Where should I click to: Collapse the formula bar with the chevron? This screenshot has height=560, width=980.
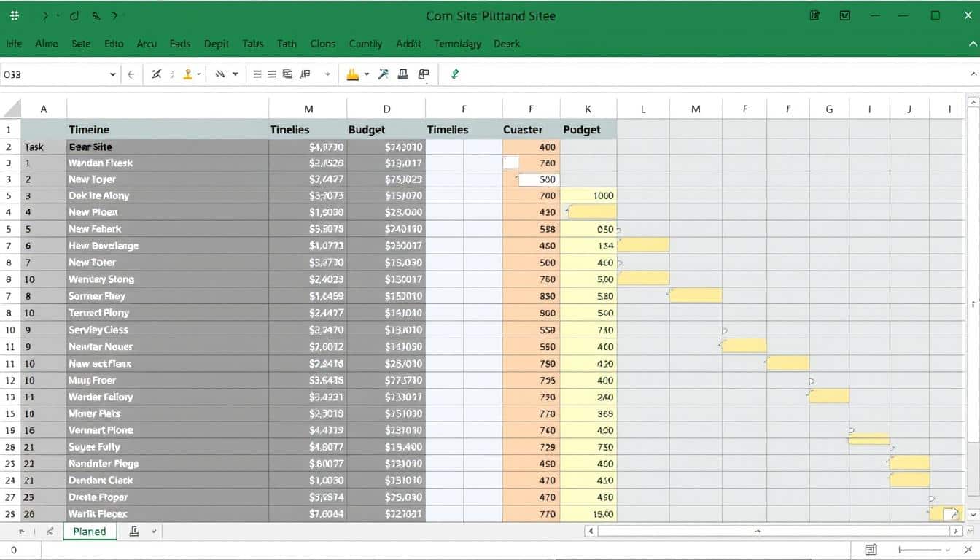pyautogui.click(x=973, y=74)
